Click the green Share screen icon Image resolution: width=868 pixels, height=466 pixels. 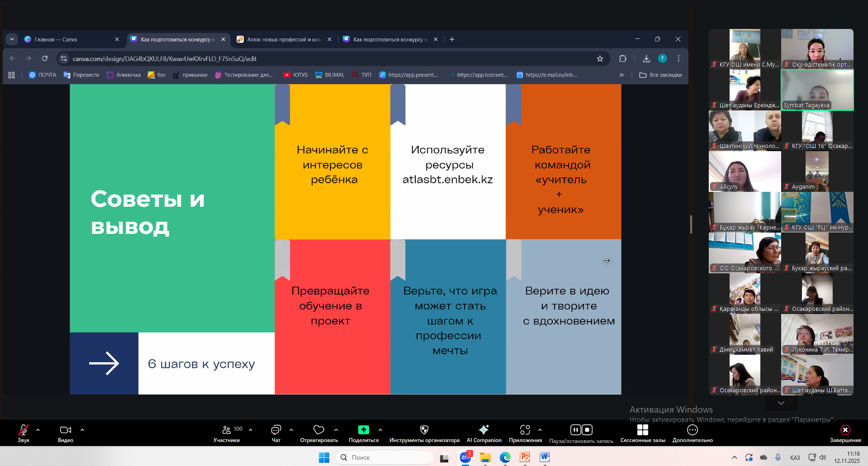point(363,430)
